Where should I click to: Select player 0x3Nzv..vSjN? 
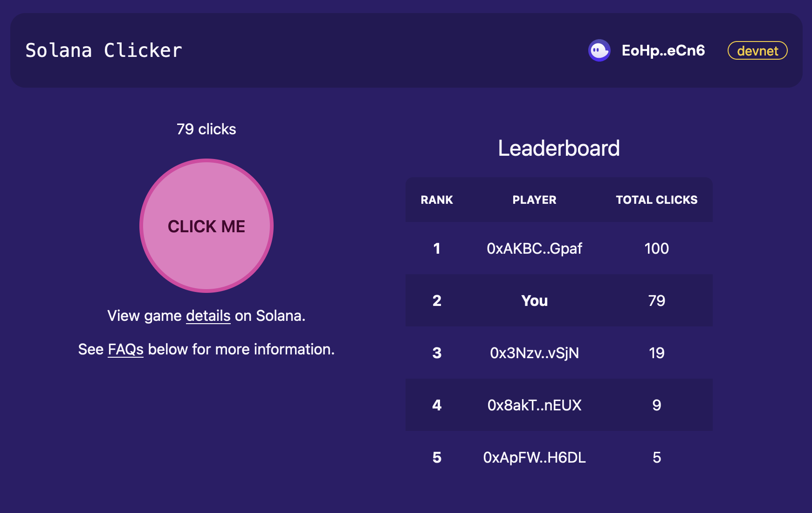click(535, 353)
